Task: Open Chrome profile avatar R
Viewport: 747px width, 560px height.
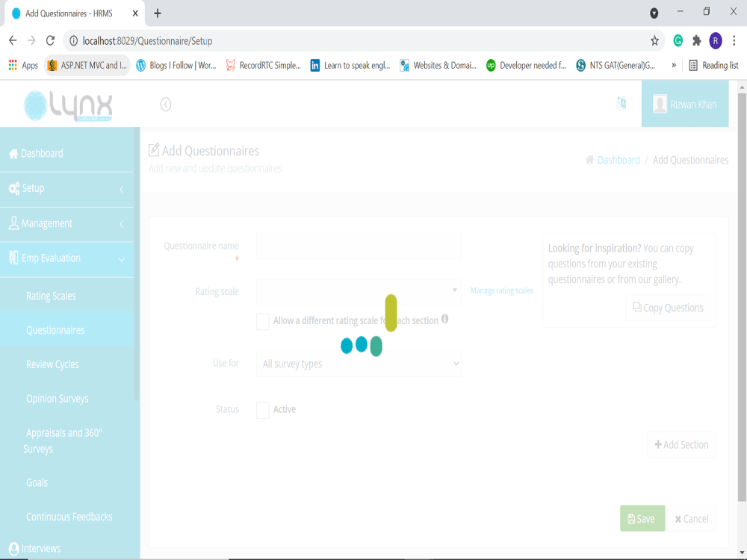Action: [x=715, y=41]
